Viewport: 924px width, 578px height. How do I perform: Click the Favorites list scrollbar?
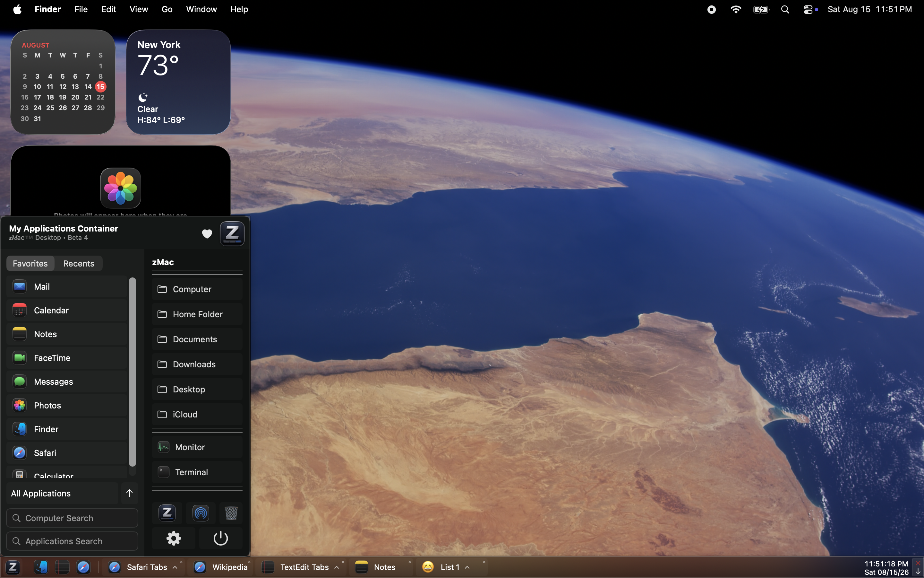click(133, 372)
